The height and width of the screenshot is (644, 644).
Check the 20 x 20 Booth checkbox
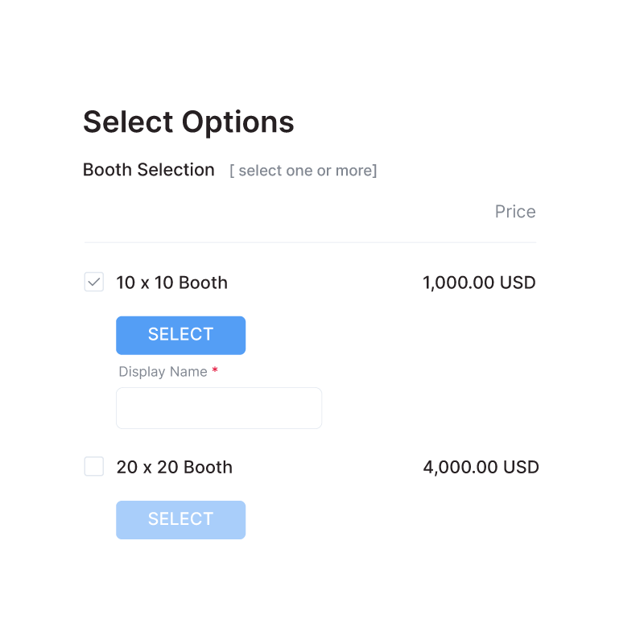[94, 467]
